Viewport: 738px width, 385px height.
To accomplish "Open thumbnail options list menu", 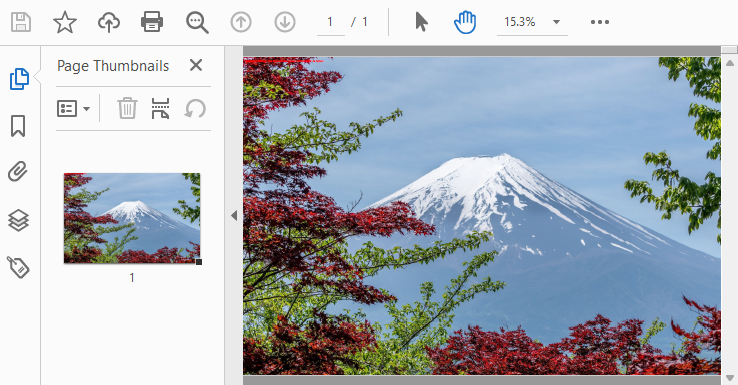I will tap(73, 109).
